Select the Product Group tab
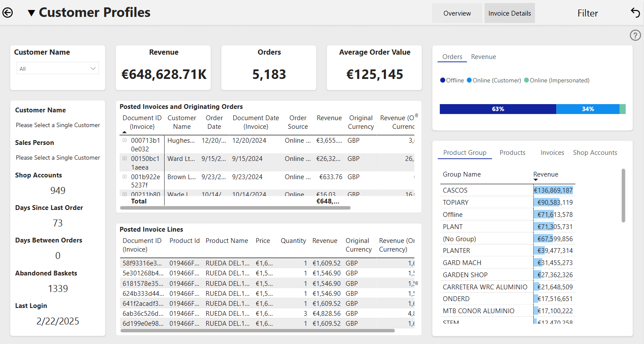644x344 pixels. (x=465, y=153)
